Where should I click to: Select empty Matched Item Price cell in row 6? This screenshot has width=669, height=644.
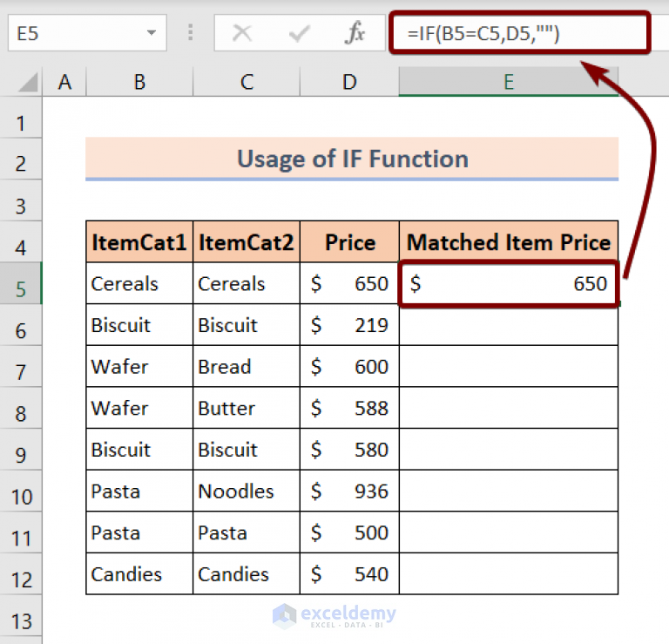tap(509, 325)
